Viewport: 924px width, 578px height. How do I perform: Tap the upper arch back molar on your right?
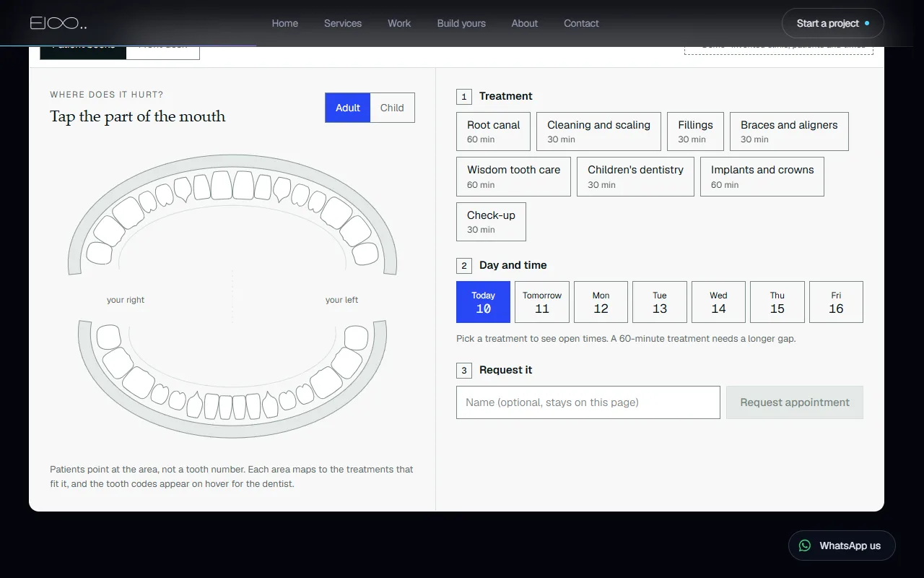point(100,253)
